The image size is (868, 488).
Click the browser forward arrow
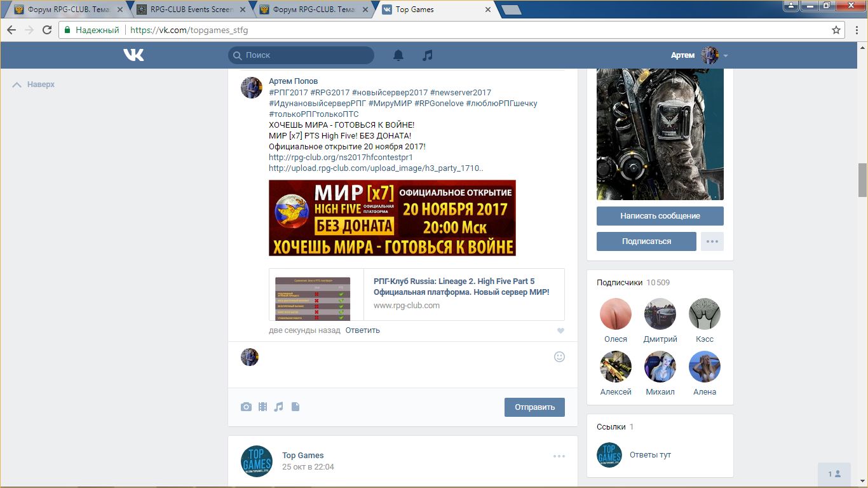[x=29, y=30]
